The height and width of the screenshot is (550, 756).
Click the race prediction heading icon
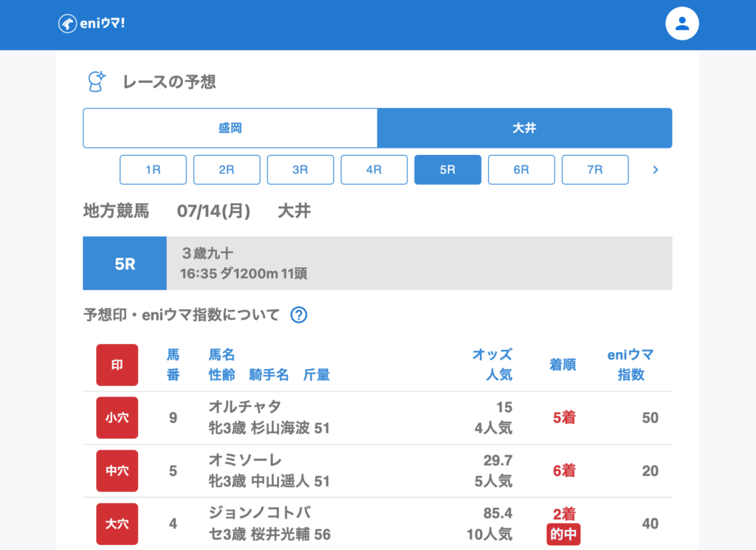coord(97,81)
